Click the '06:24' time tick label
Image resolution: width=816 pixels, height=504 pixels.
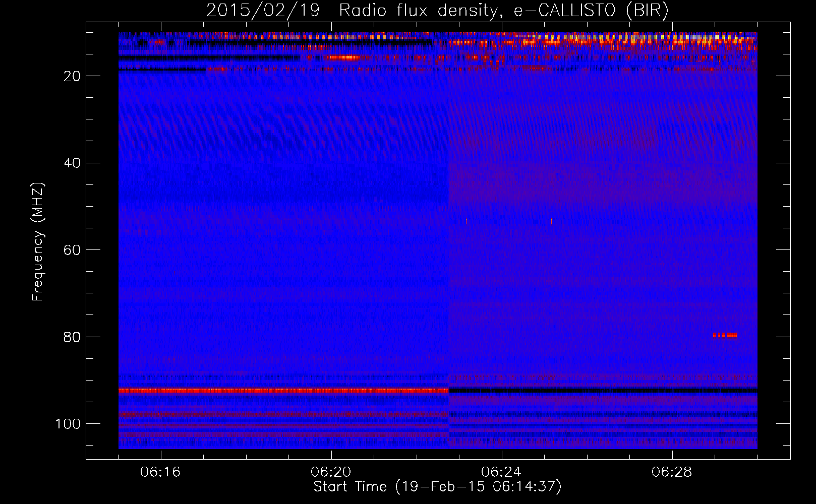[x=501, y=472]
